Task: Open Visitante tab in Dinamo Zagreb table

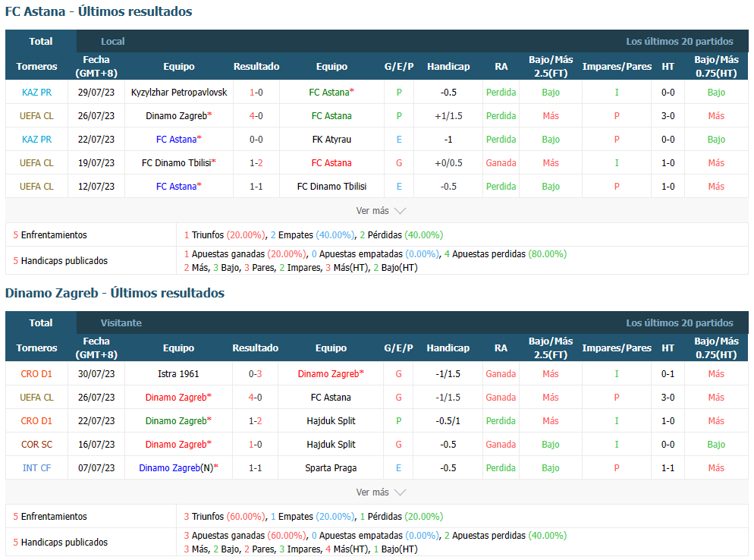Action: point(121,322)
